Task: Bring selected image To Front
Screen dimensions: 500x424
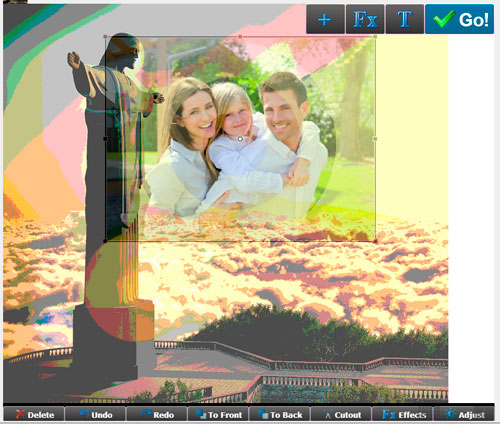Action: (218, 414)
